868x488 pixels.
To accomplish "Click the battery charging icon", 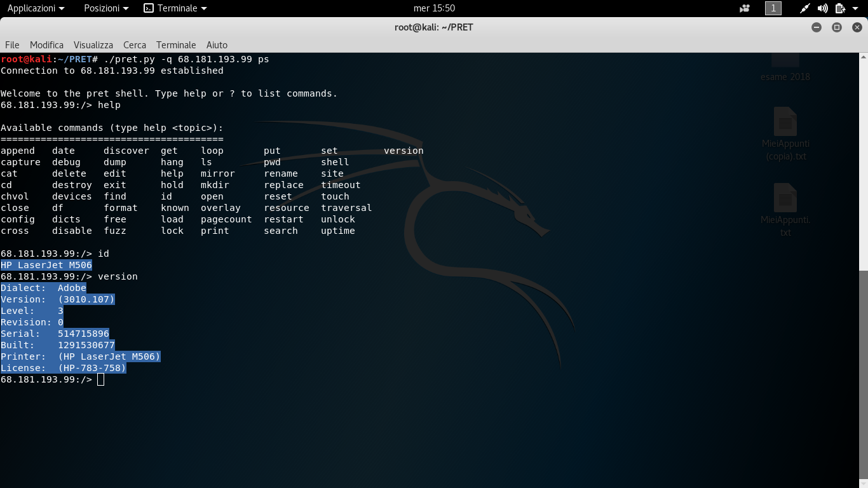I will [840, 8].
